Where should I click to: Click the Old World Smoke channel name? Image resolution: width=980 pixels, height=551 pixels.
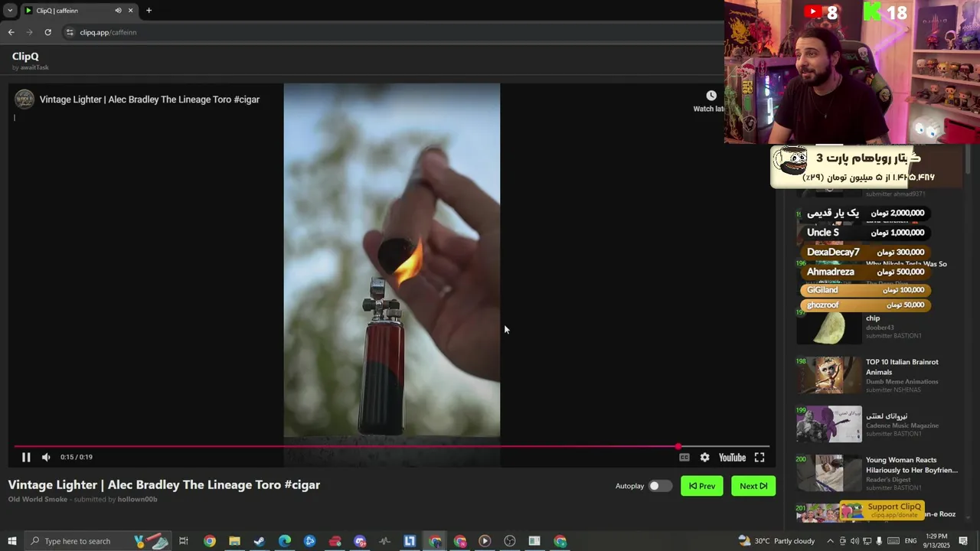pos(38,499)
